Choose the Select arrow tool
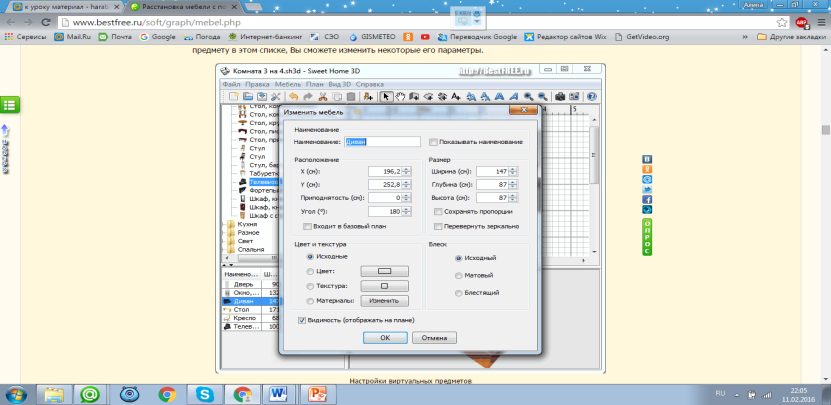Screen dimensions: 831x405 tap(386, 96)
